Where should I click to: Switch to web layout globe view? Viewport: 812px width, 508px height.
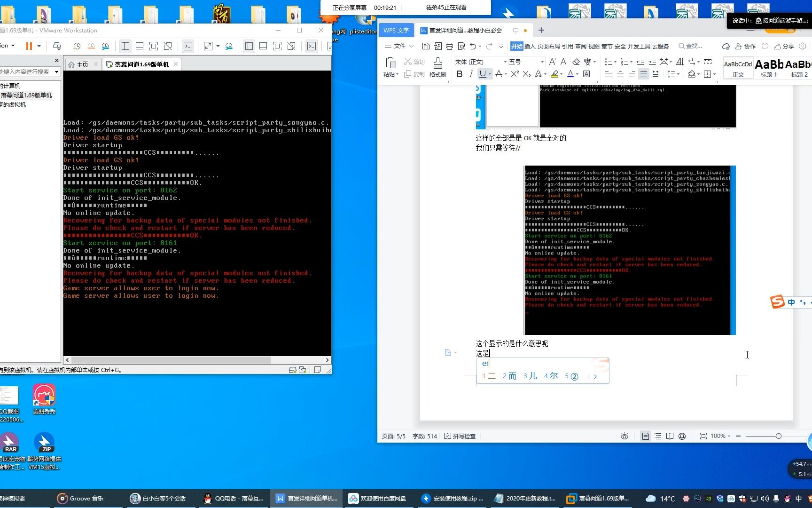682,436
